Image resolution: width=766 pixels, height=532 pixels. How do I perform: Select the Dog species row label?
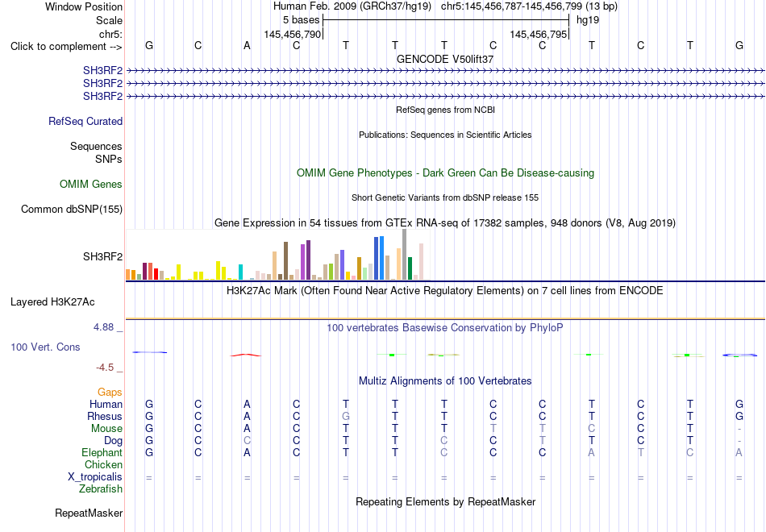coord(114,441)
